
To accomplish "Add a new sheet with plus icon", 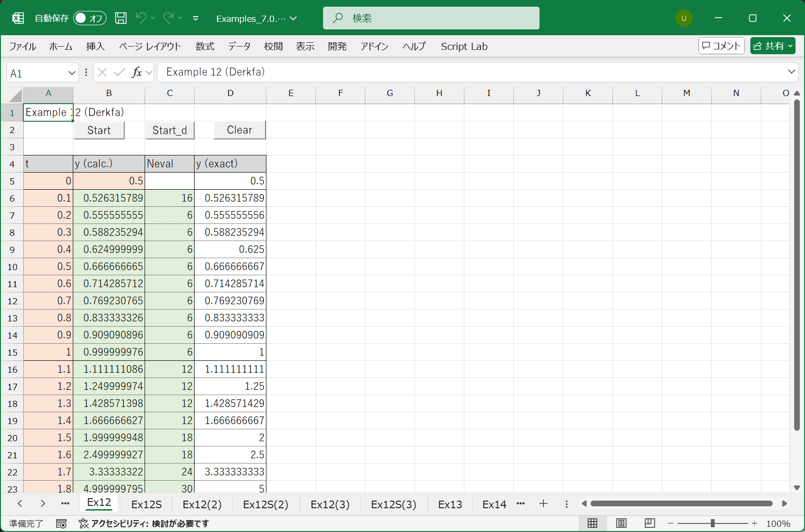I will coord(543,504).
